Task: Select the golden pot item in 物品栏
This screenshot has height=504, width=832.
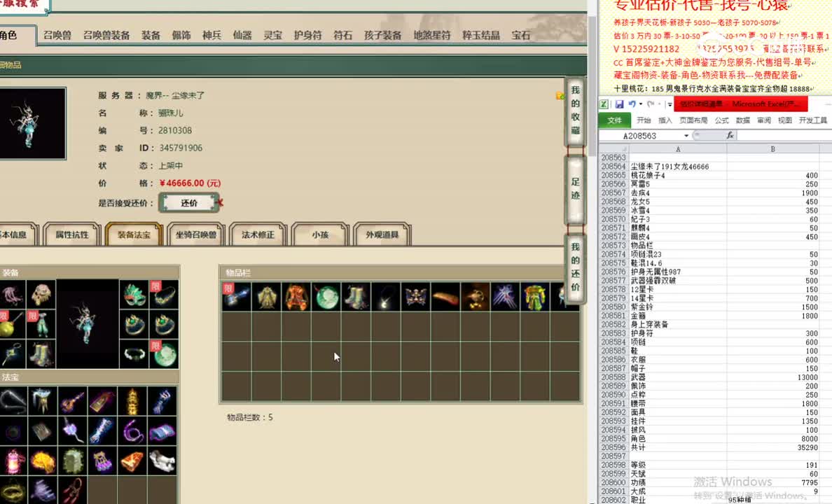Action: (x=476, y=296)
